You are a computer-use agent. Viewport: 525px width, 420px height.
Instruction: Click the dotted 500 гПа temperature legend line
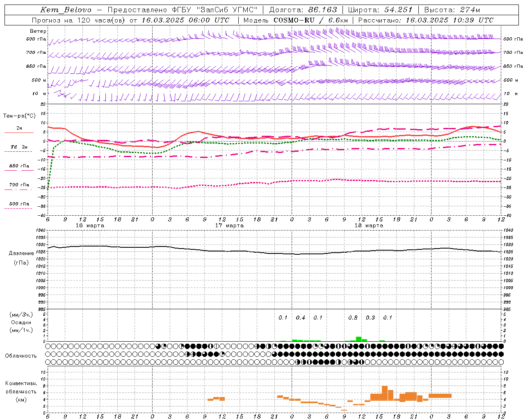(x=18, y=209)
